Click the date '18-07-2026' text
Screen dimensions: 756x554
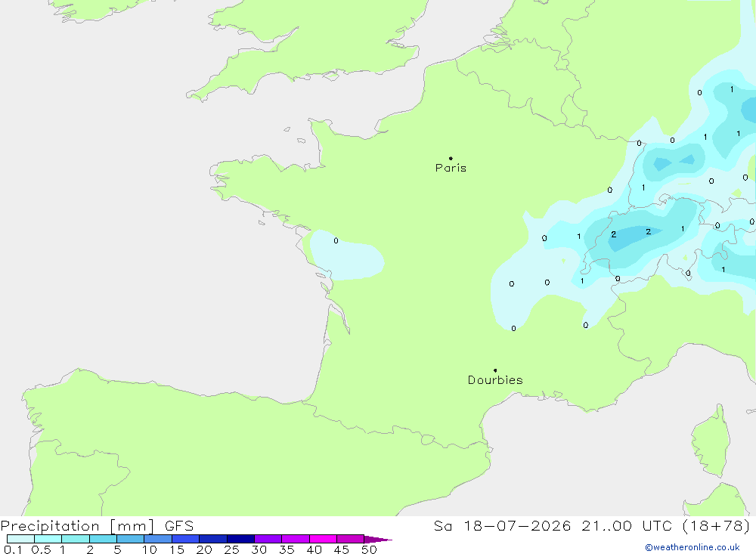point(517,526)
